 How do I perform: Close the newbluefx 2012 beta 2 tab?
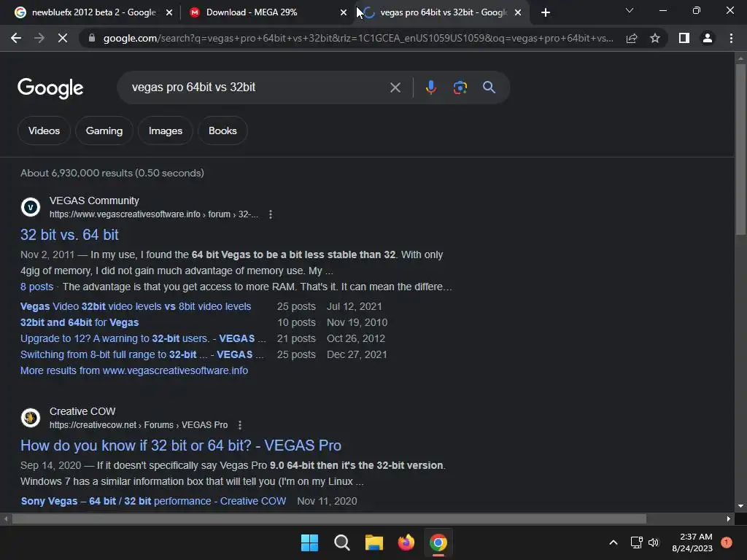(169, 12)
